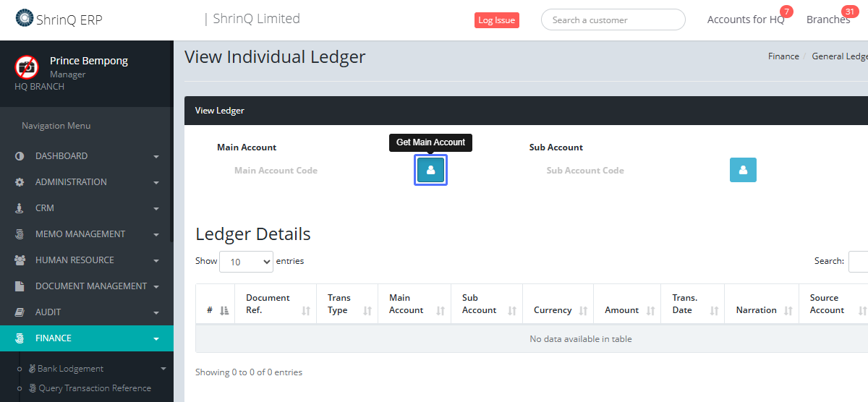
Task: Click the ShrinQ ERP logo
Action: tap(59, 20)
